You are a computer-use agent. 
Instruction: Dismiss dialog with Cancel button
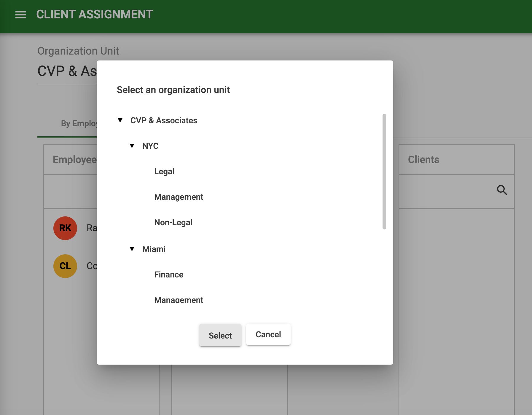tap(268, 334)
